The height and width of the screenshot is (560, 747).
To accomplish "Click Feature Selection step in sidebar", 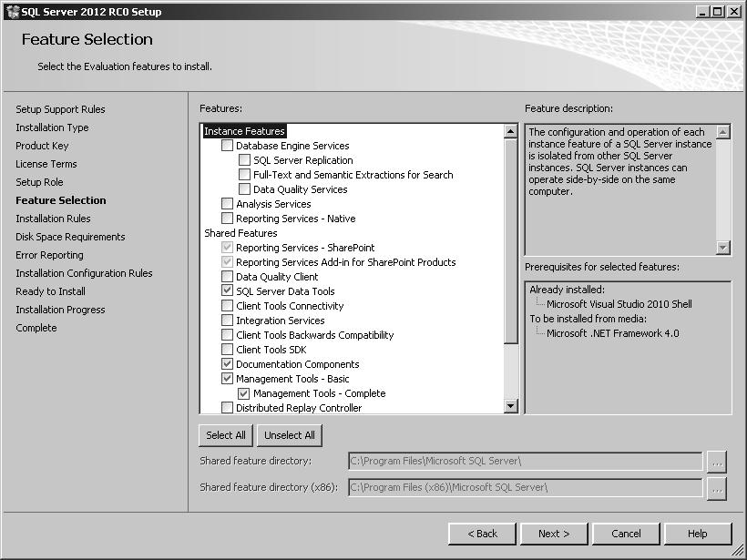I will coord(61,200).
